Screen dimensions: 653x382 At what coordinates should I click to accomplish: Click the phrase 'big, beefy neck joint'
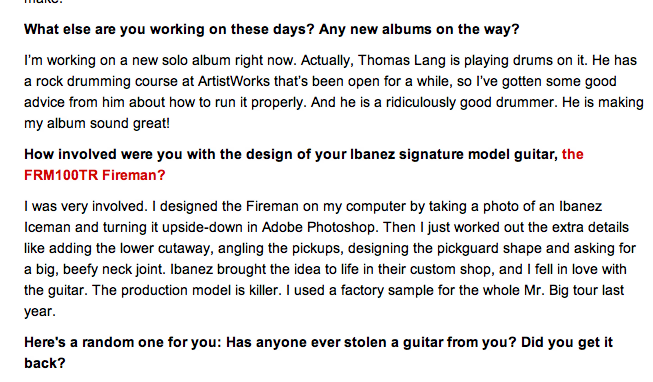[x=100, y=270]
